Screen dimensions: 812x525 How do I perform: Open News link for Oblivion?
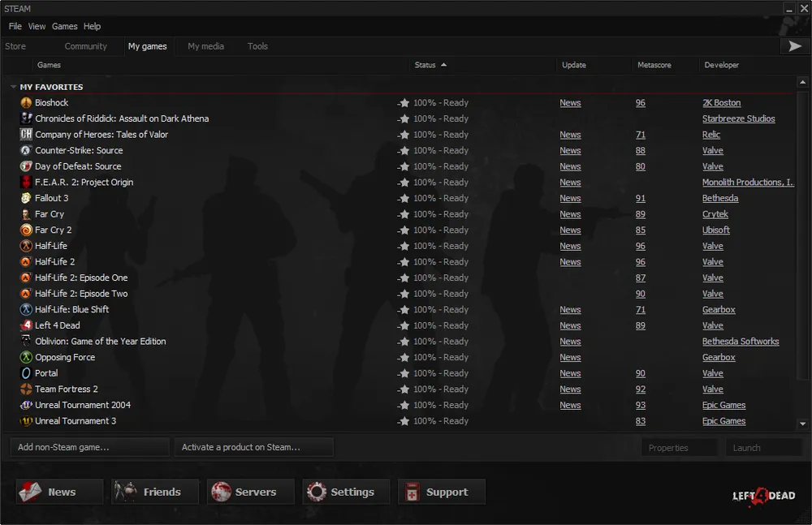[570, 342]
